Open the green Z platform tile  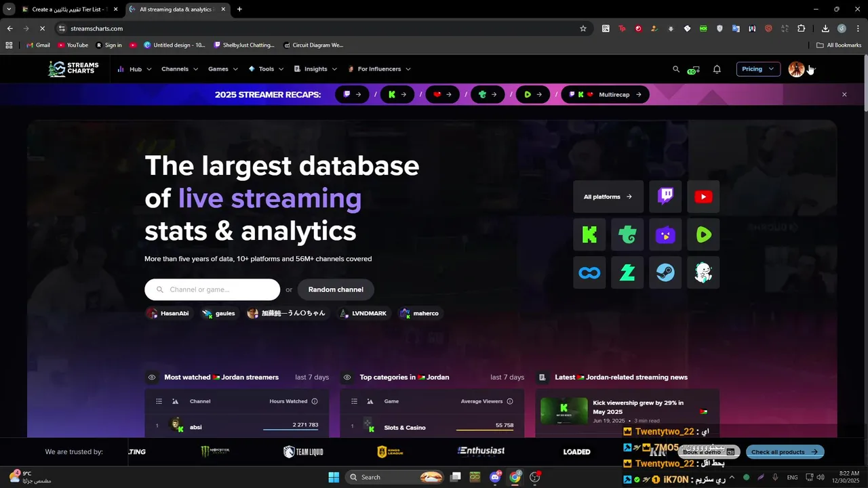click(x=627, y=272)
